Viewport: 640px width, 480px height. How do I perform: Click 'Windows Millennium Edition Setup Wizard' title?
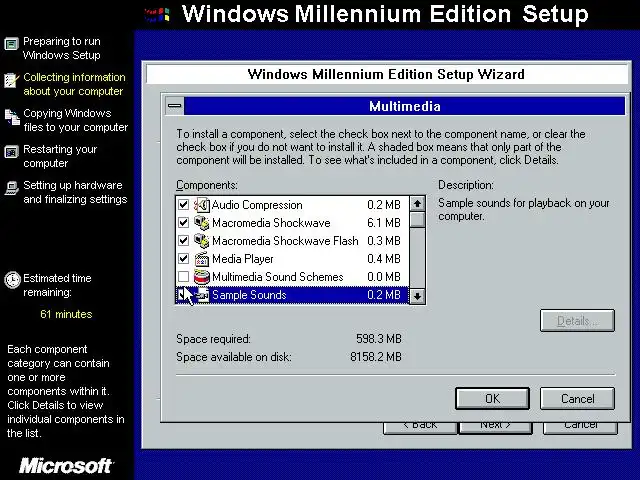(386, 74)
